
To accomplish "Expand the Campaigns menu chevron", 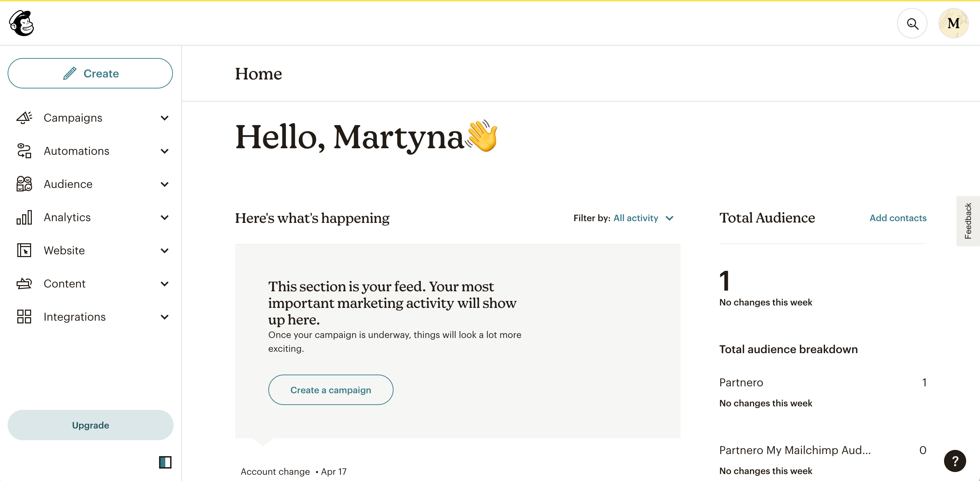I will [x=165, y=118].
